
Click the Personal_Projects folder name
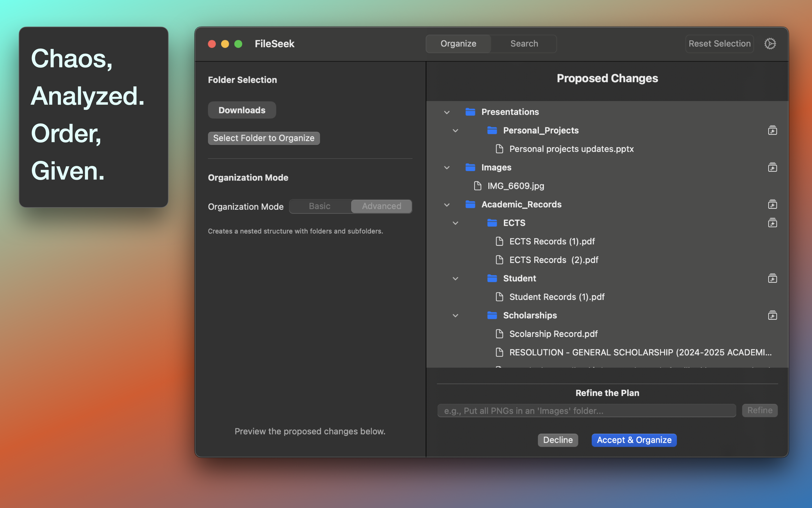tap(541, 130)
